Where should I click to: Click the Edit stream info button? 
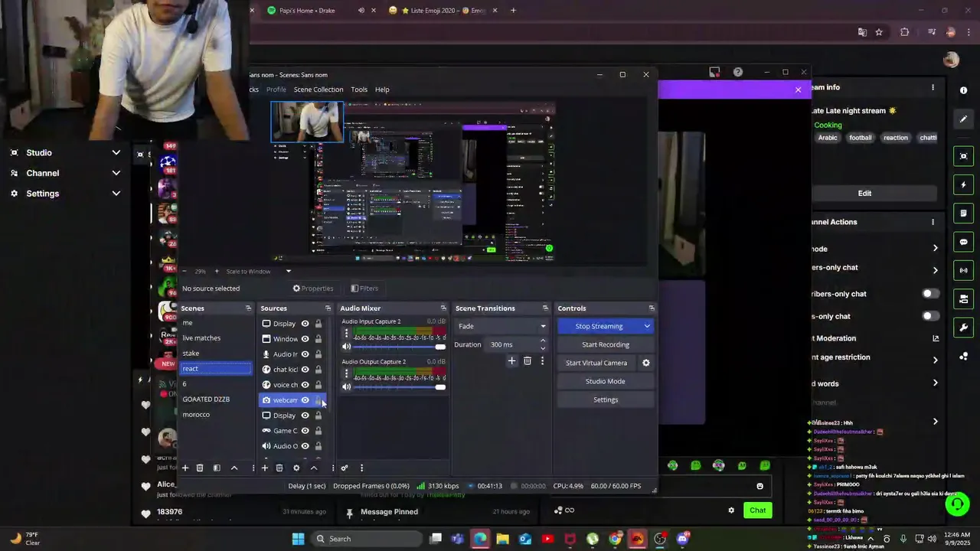(x=864, y=194)
